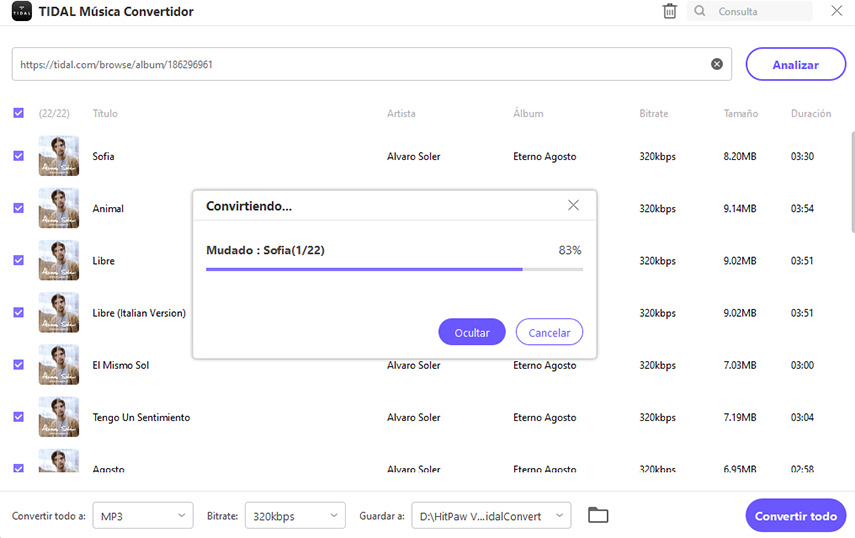Click the Álbum column header

click(x=528, y=113)
